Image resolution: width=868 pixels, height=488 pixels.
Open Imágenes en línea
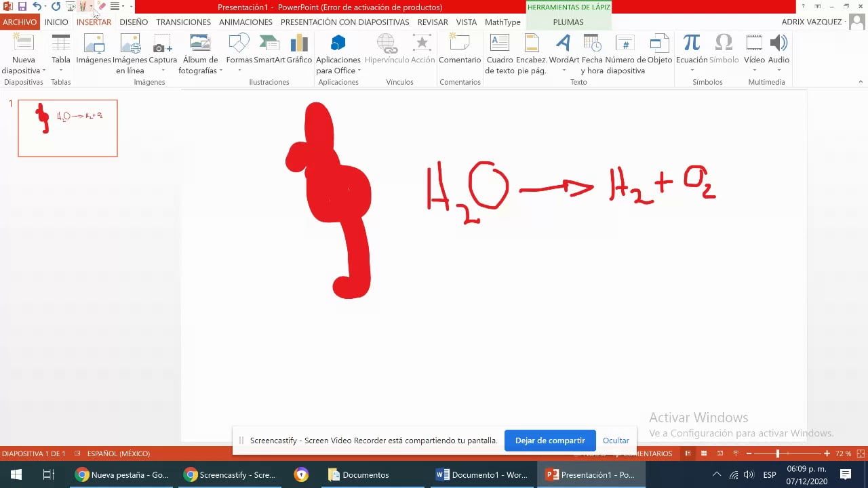130,54
